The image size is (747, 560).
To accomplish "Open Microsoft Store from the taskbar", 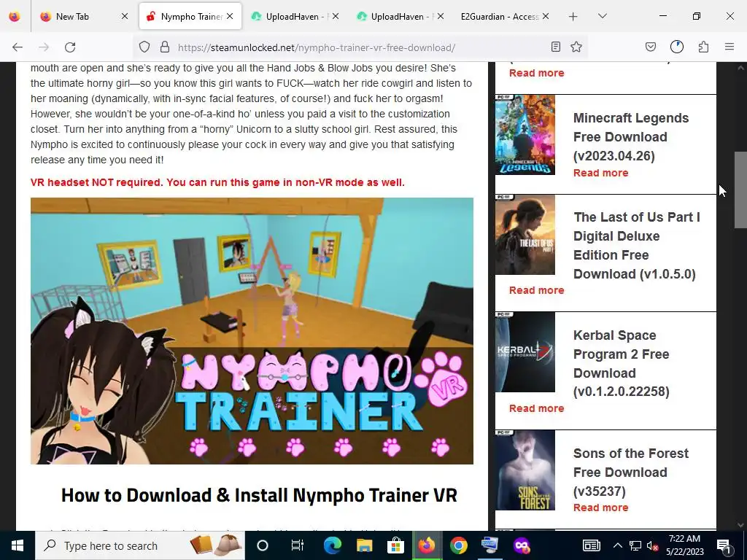I will (395, 545).
